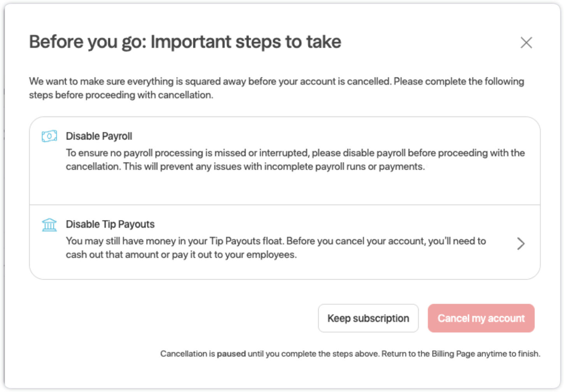Close the cancellation steps dialog
Screen dimensions: 564x392
click(526, 42)
